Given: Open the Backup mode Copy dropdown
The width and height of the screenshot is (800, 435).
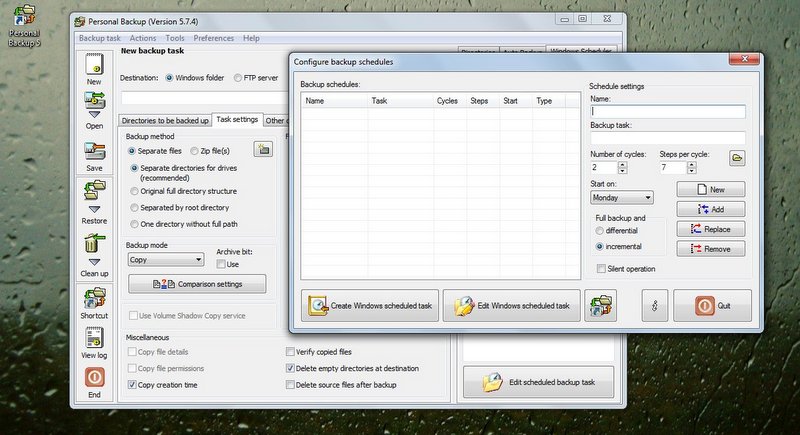Looking at the screenshot, I should pos(166,260).
